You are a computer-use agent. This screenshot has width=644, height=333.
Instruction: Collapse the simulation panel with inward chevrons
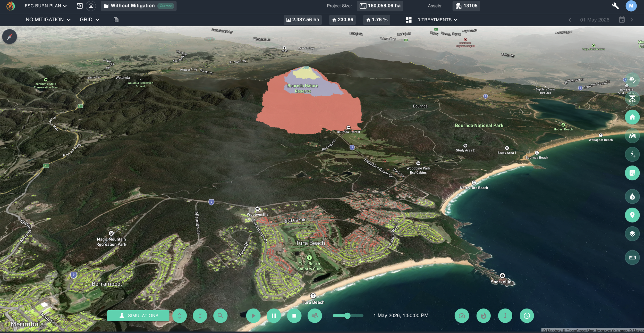click(200, 315)
